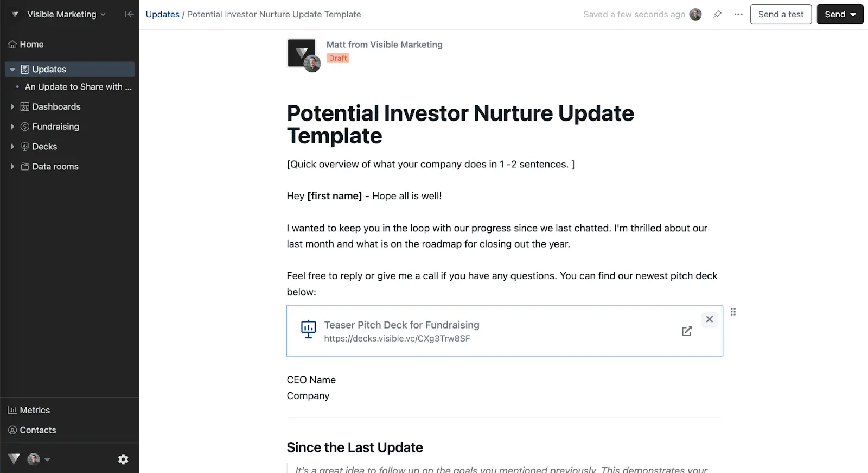Viewport: 868px width, 473px height.
Task: Open Data rooms from the sidebar
Action: pos(55,166)
